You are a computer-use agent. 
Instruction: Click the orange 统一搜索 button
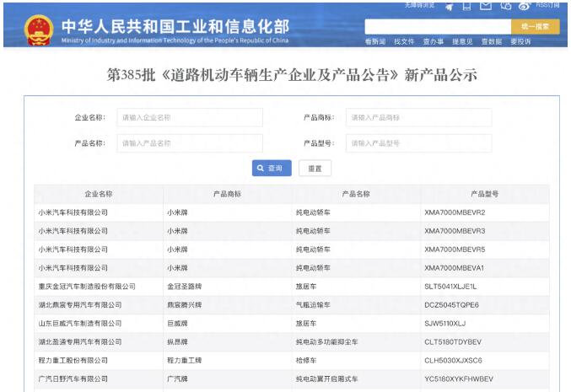click(x=536, y=27)
